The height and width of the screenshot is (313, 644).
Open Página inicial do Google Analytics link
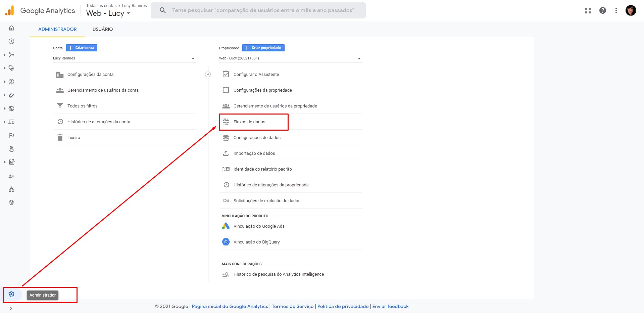click(230, 306)
